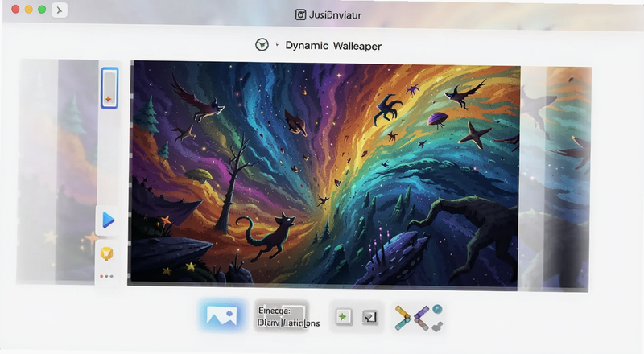Select the faded previous wallpaper on the left
Screen dimensions: 644x354
(57, 171)
